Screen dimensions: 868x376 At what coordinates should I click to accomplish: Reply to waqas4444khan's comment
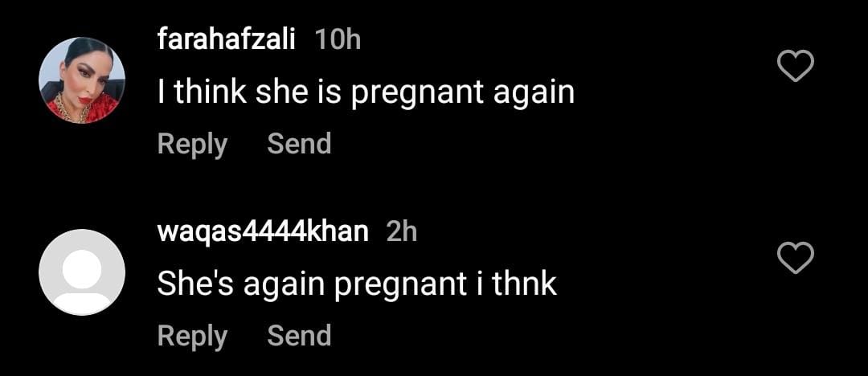[x=192, y=336]
